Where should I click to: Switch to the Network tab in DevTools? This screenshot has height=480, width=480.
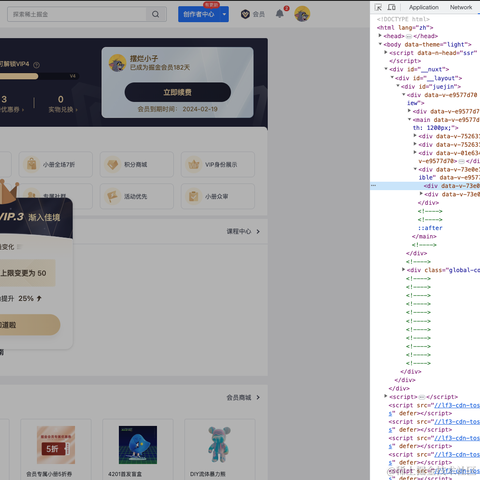tap(461, 7)
